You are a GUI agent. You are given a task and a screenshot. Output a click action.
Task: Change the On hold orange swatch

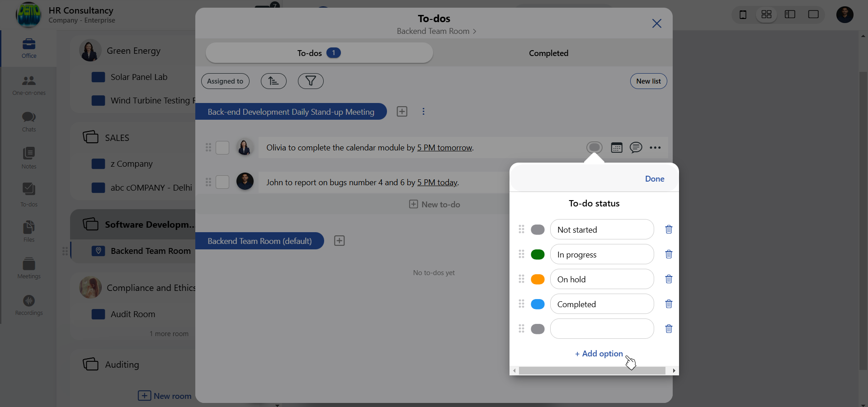click(x=538, y=279)
